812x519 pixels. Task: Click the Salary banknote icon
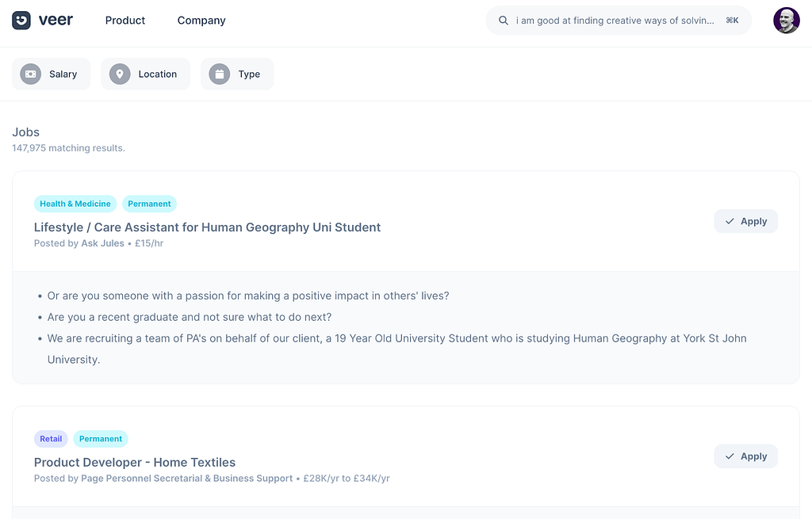pyautogui.click(x=31, y=74)
